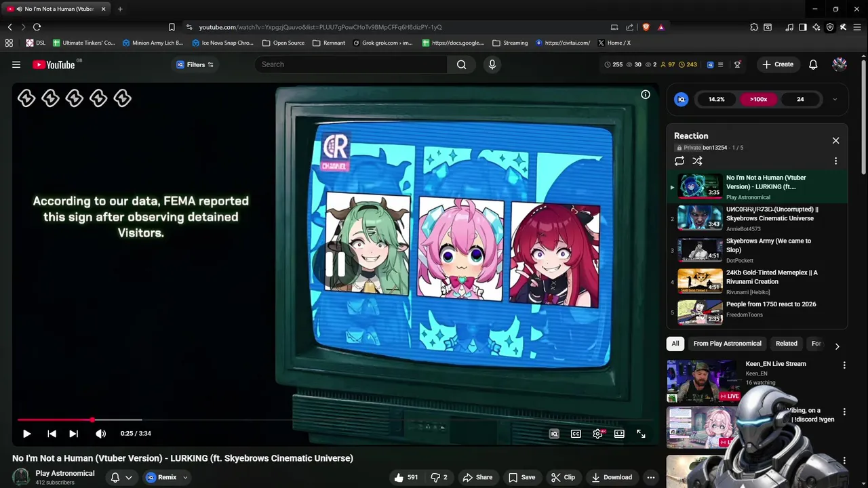The image size is (868, 488).
Task: Download the video
Action: [612, 477]
